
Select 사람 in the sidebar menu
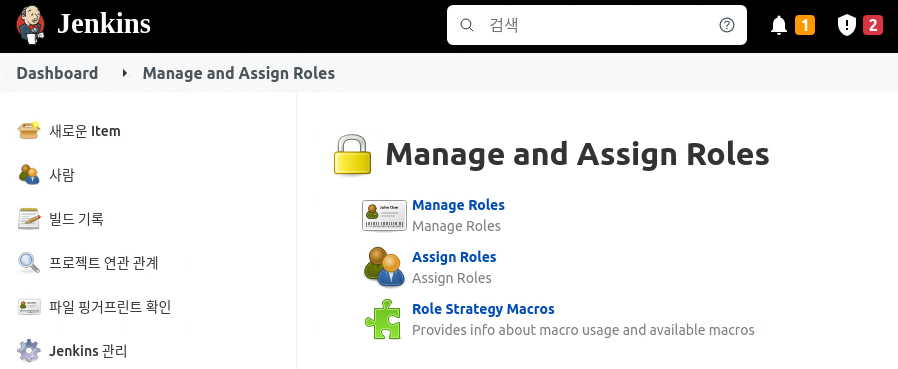pyautogui.click(x=62, y=175)
